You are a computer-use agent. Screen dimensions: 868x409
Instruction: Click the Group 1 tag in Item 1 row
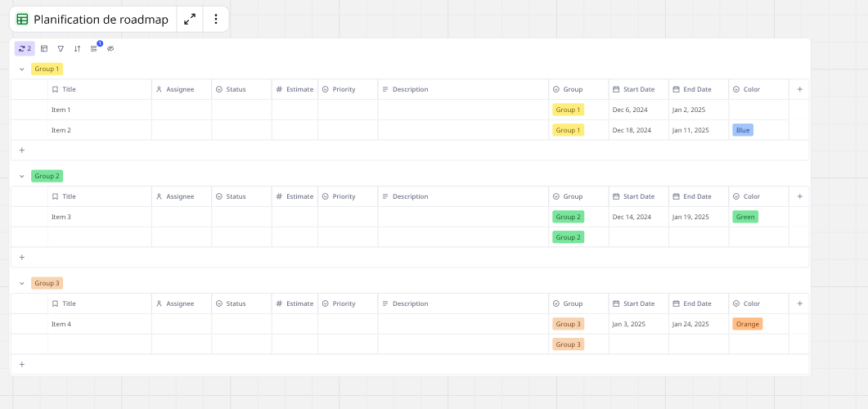[568, 110]
